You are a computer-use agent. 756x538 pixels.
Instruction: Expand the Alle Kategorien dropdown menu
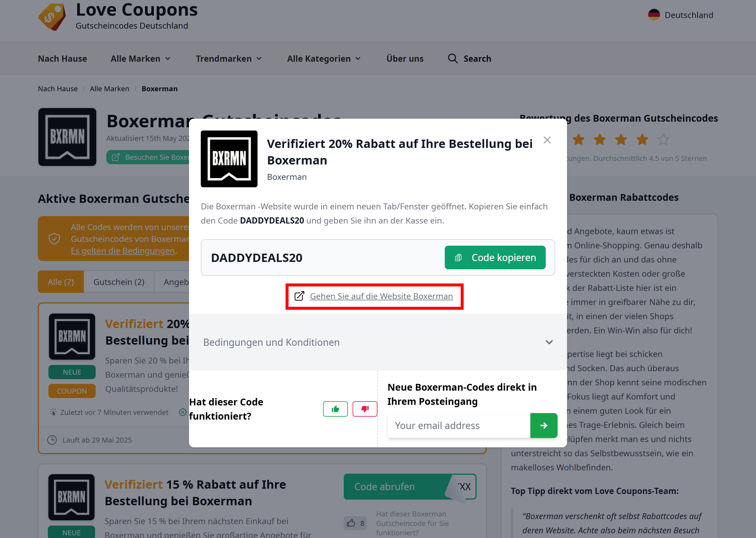pyautogui.click(x=324, y=59)
